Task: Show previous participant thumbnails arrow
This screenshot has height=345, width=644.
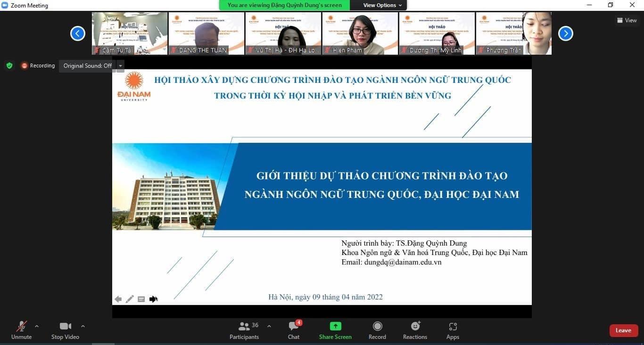Action: [78, 33]
